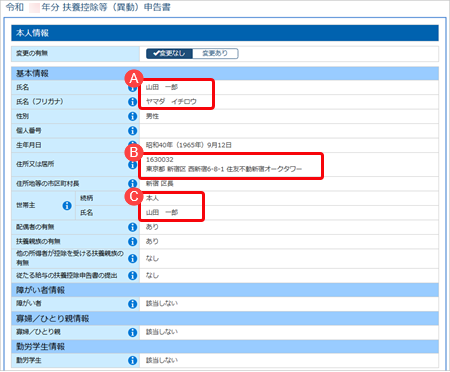This screenshot has height=372, width=450.
Task: Click info icon for 障がい者 row
Action: click(x=133, y=304)
